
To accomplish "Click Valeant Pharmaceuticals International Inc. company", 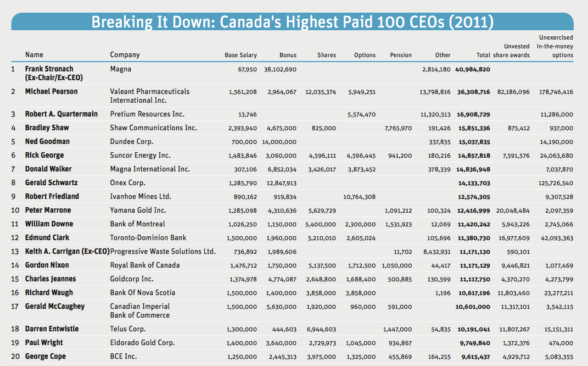I will point(150,96).
